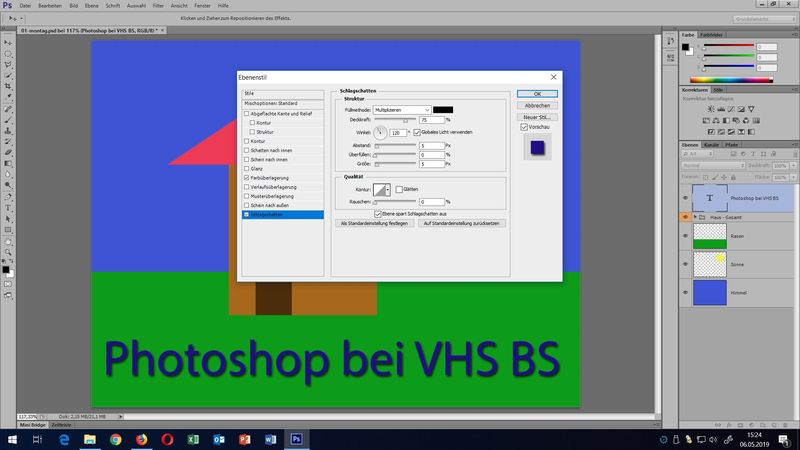
Task: Select the Path Selection arrow tool
Action: [8, 219]
